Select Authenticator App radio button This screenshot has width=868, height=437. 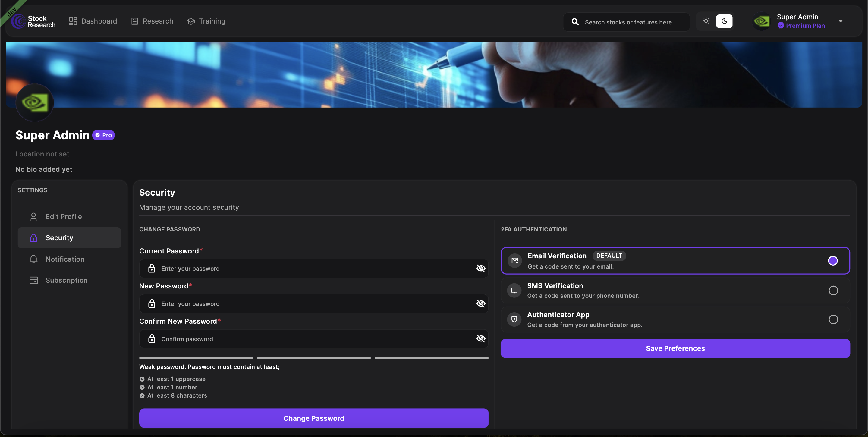tap(833, 319)
